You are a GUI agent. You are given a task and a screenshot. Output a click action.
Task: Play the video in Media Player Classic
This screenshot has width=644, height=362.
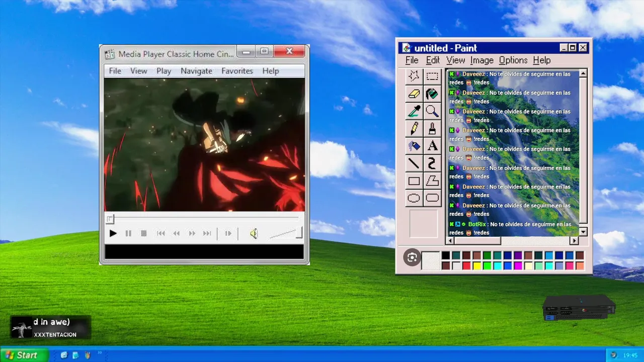(x=113, y=233)
